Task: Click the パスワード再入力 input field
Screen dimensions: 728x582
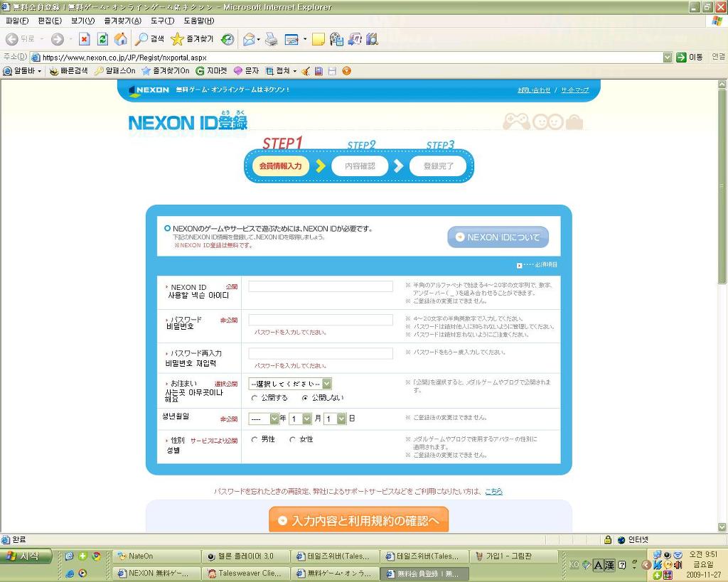Action: (321, 353)
